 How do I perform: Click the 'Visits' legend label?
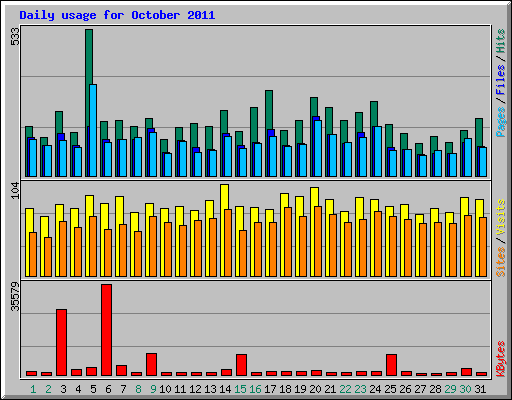(x=500, y=217)
